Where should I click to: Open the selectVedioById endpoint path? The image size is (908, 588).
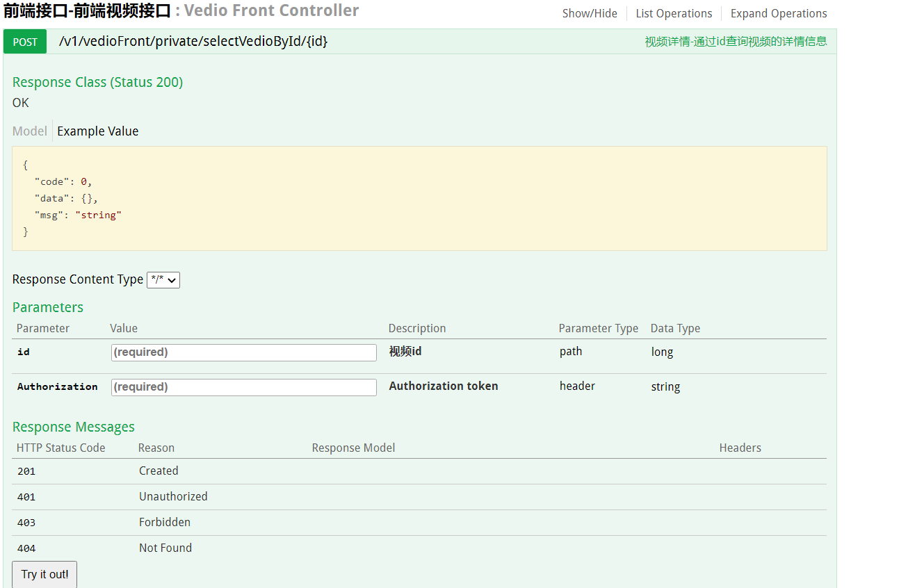193,41
